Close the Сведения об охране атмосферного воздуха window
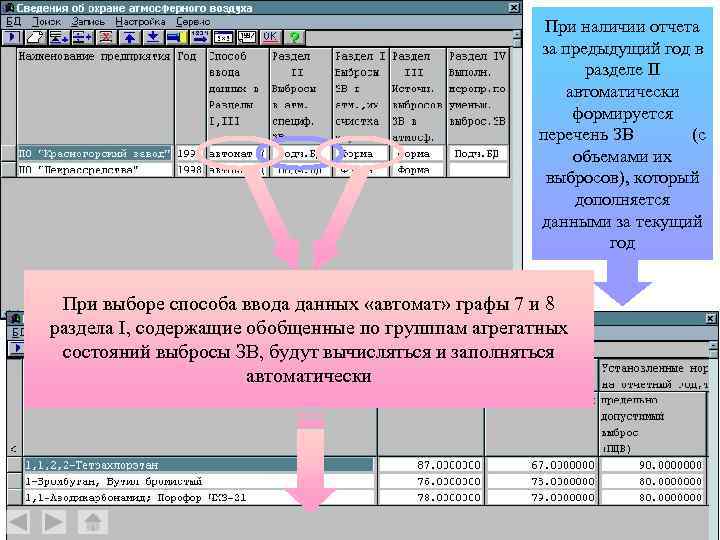 (x=514, y=8)
